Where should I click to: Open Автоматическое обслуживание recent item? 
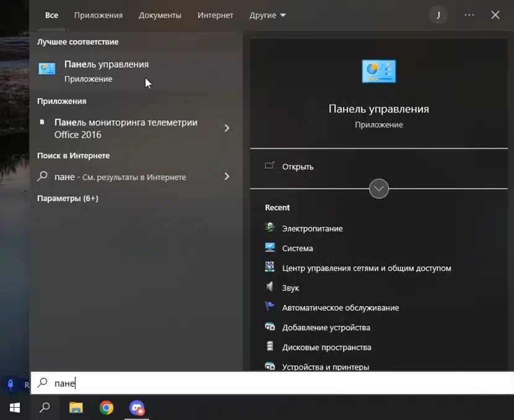(340, 307)
